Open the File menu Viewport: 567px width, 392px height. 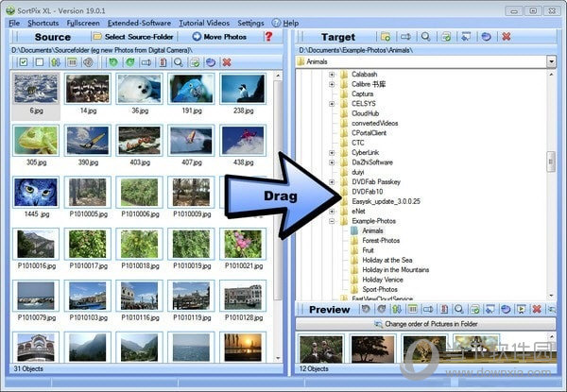[14, 23]
